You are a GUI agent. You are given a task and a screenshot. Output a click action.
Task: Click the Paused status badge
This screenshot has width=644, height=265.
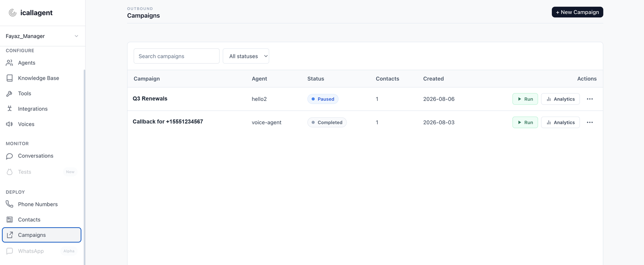(323, 99)
